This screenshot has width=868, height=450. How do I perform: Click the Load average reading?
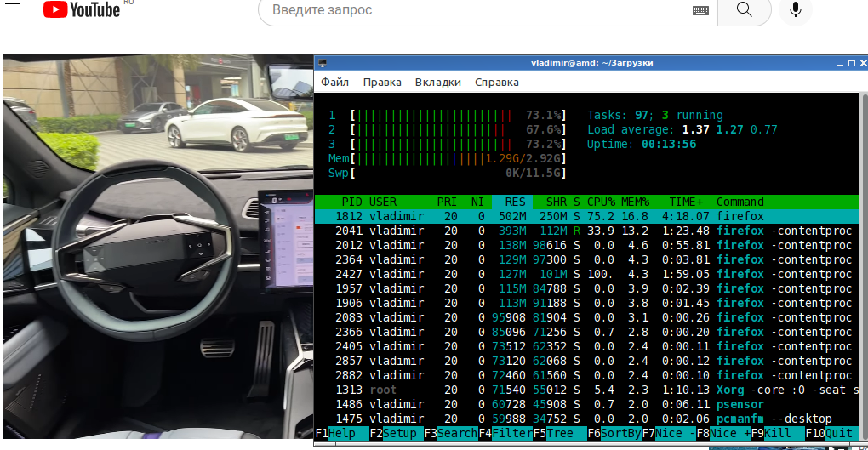pyautogui.click(x=682, y=129)
